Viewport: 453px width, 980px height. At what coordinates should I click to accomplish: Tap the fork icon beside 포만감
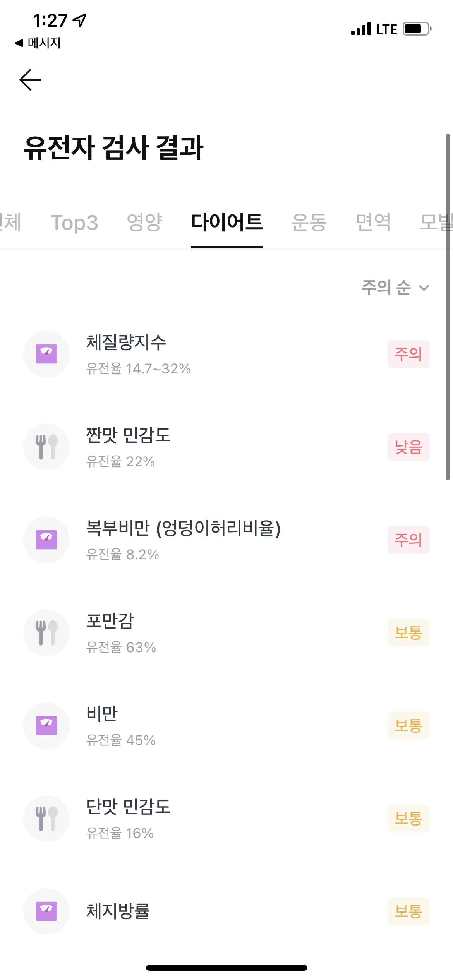click(x=46, y=633)
